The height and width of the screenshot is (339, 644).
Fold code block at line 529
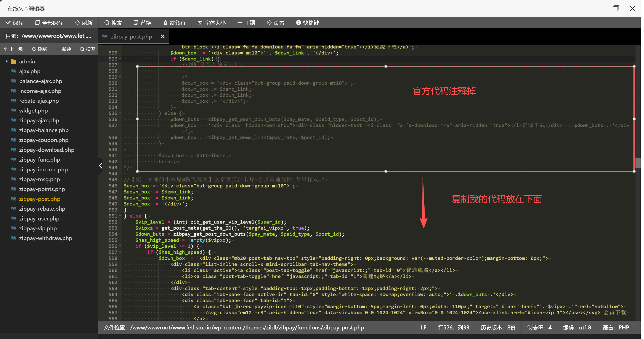click(120, 77)
